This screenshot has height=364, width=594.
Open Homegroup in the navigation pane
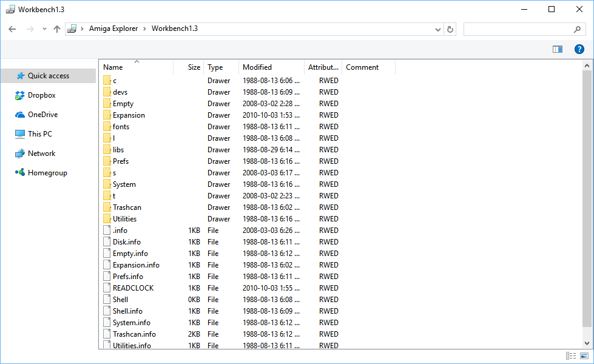click(47, 173)
